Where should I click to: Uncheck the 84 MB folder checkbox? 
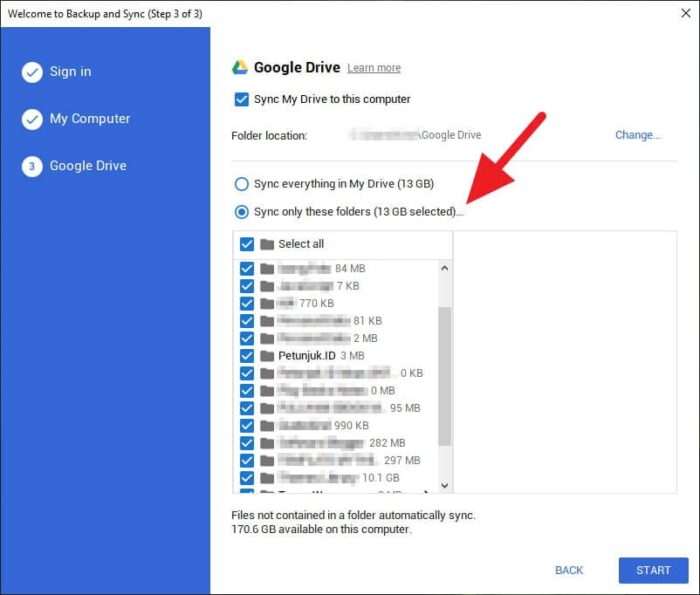tap(247, 268)
